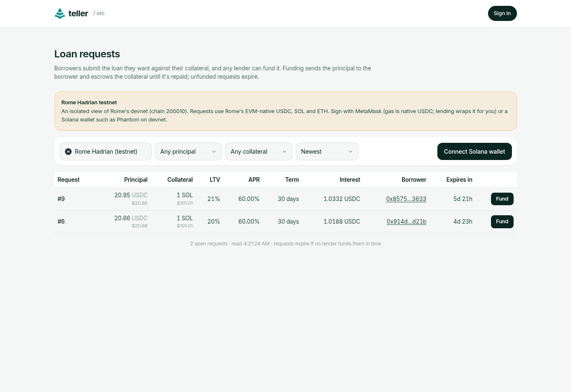This screenshot has width=571, height=392.
Task: Click the 1.0332 USDC interest value
Action: point(342,199)
